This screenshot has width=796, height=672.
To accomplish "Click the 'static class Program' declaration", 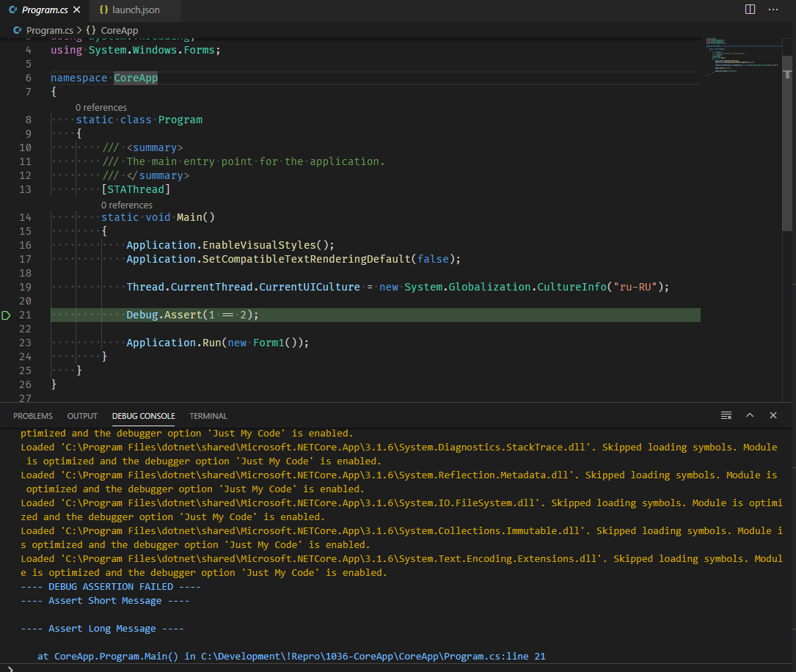I will pyautogui.click(x=139, y=120).
